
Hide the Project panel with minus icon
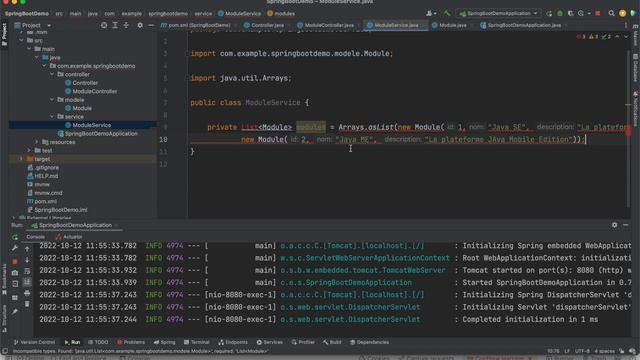pyautogui.click(x=151, y=25)
